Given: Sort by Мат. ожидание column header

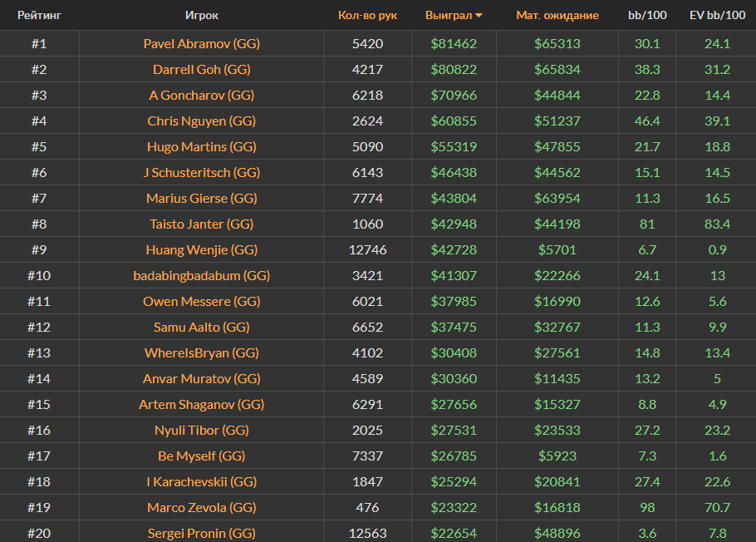Looking at the screenshot, I should tap(557, 15).
